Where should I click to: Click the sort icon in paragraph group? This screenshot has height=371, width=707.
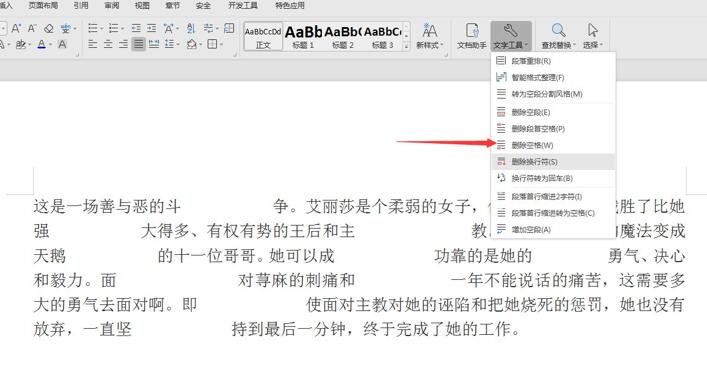191,29
